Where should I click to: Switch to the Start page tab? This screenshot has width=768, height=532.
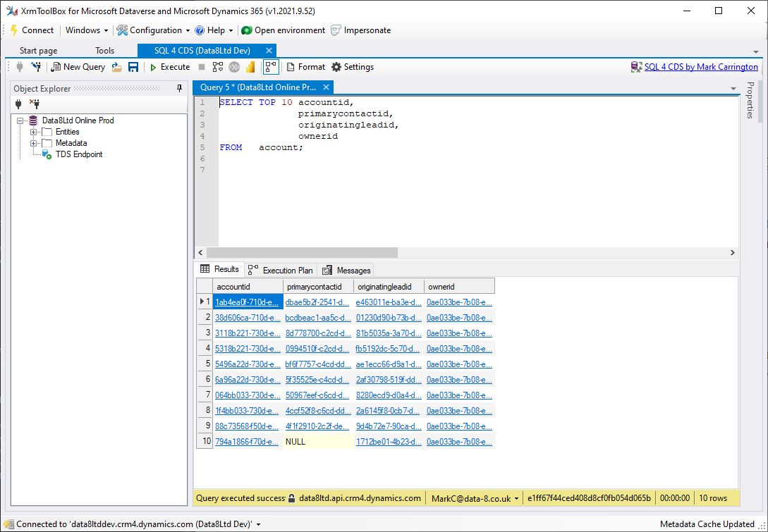click(37, 50)
